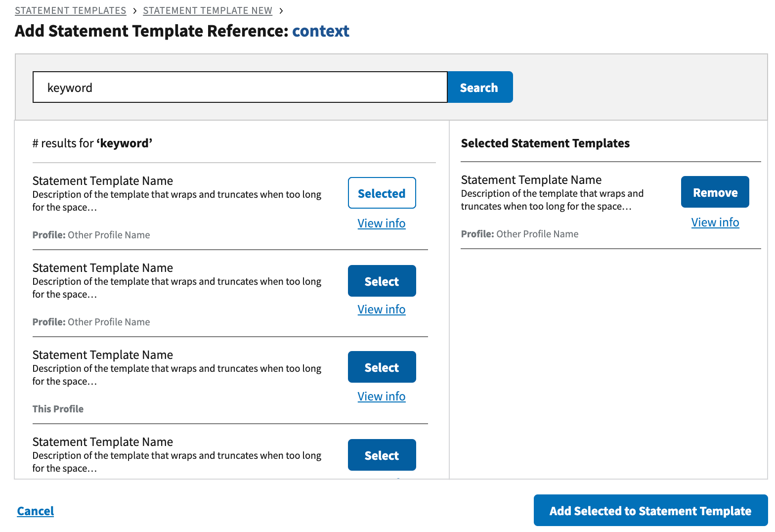This screenshot has width=775, height=532.
Task: Remove the template from Selected Statement Templates
Action: 715,192
